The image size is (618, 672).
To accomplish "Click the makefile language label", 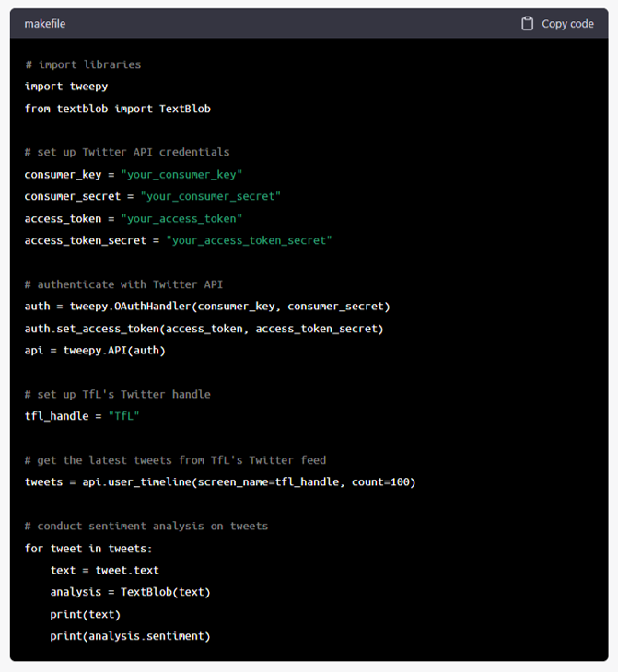I will (x=45, y=24).
